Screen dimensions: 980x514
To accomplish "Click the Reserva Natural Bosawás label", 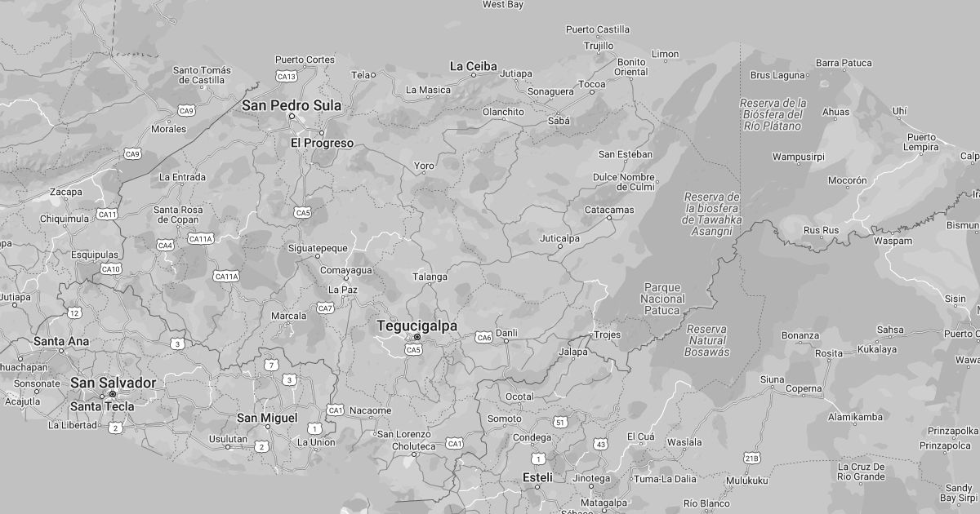I will click(x=707, y=340).
